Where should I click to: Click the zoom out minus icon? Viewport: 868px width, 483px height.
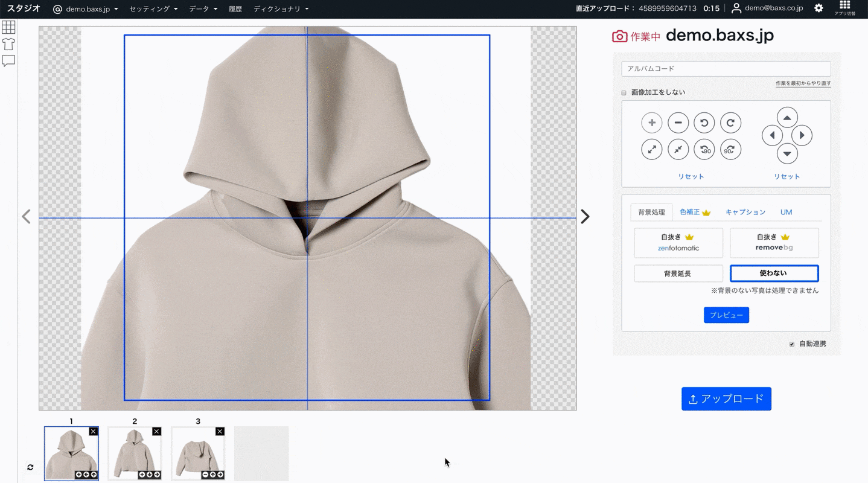click(x=678, y=123)
